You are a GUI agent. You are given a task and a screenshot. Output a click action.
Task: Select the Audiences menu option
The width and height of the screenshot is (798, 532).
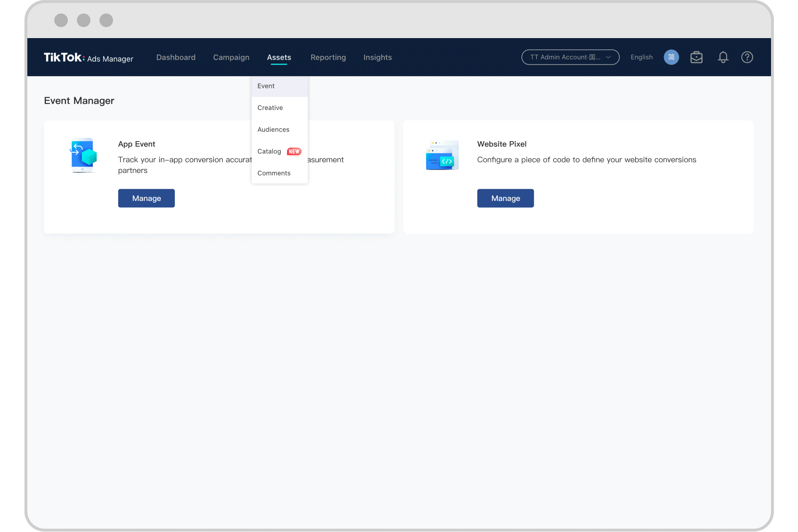[x=274, y=129]
